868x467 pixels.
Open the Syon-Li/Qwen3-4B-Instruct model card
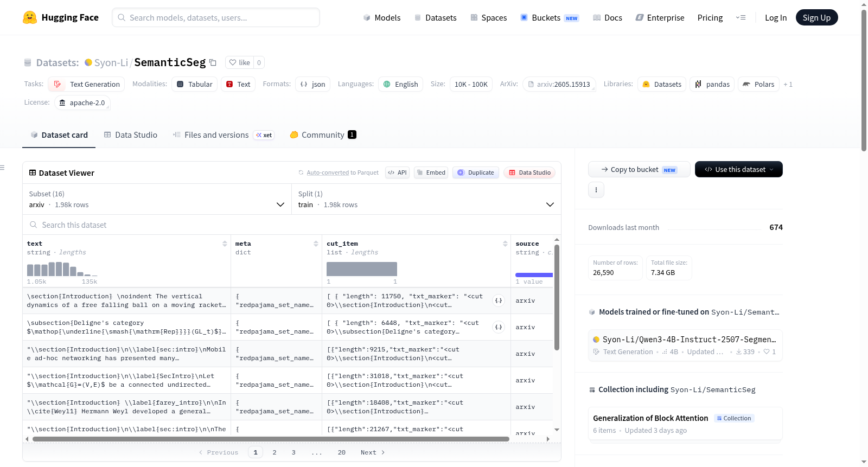tap(685, 345)
